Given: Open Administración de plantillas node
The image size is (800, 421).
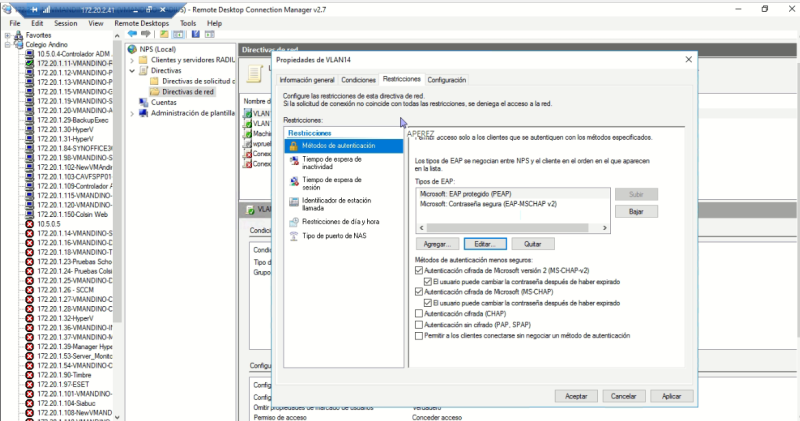Looking at the screenshot, I should 192,113.
